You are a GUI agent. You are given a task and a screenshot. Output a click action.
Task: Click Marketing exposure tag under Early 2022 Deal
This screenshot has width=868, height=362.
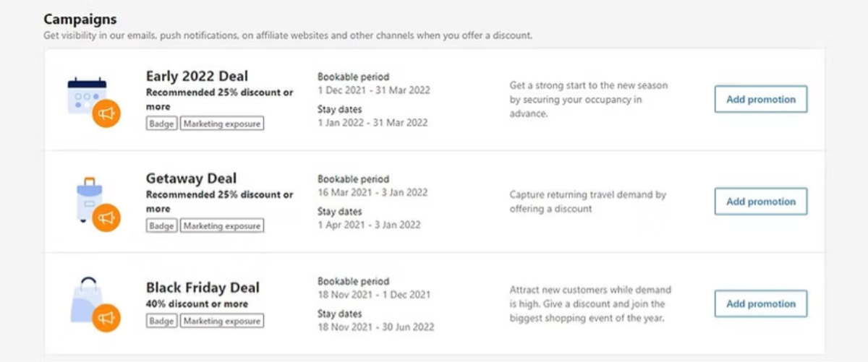[222, 124]
